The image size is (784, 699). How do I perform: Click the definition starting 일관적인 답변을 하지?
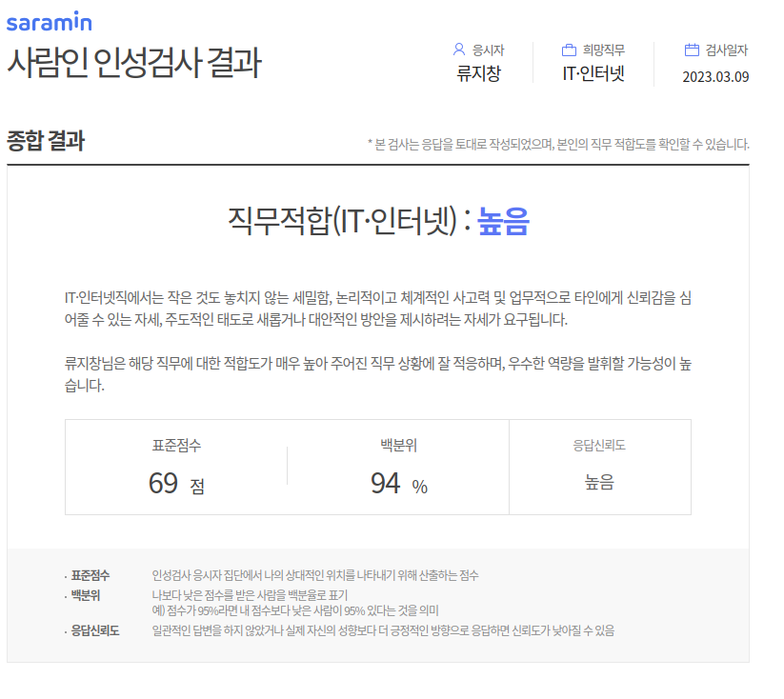coord(384,630)
